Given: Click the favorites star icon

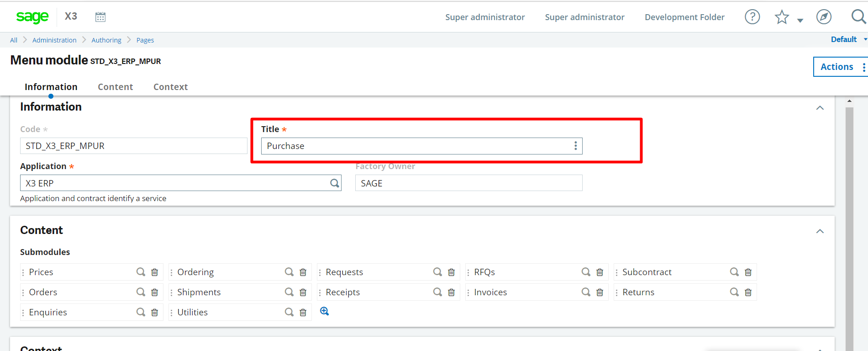Looking at the screenshot, I should pyautogui.click(x=782, y=17).
